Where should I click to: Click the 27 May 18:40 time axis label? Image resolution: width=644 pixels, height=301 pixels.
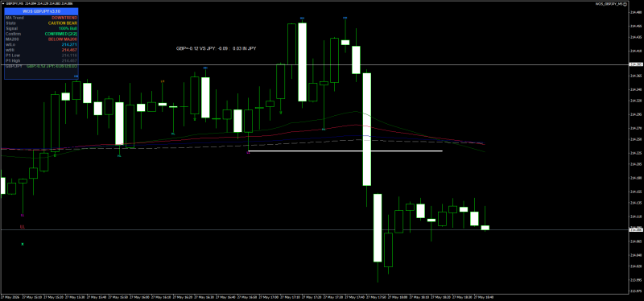pyautogui.click(x=484, y=297)
